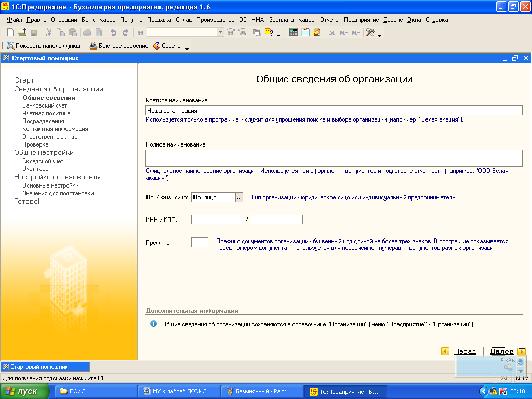Click the Copy icon in toolbar
The height and width of the screenshot is (399, 532).
(x=61, y=33)
